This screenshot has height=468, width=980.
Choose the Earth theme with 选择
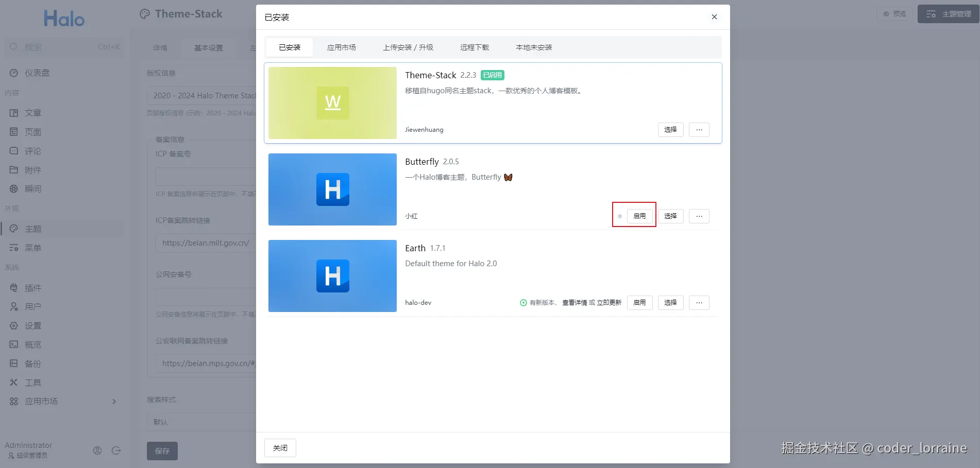(670, 303)
